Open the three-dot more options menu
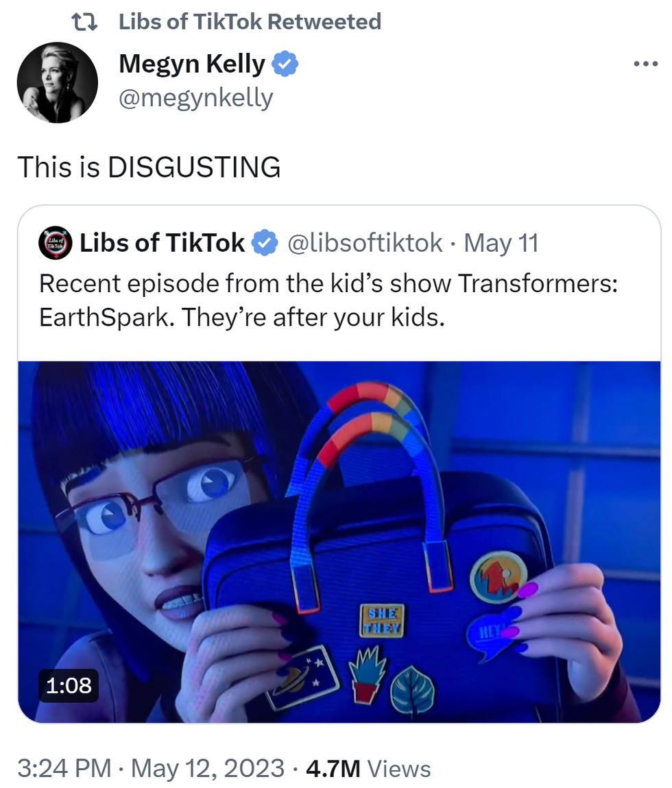This screenshot has height=788, width=672. 645,64
